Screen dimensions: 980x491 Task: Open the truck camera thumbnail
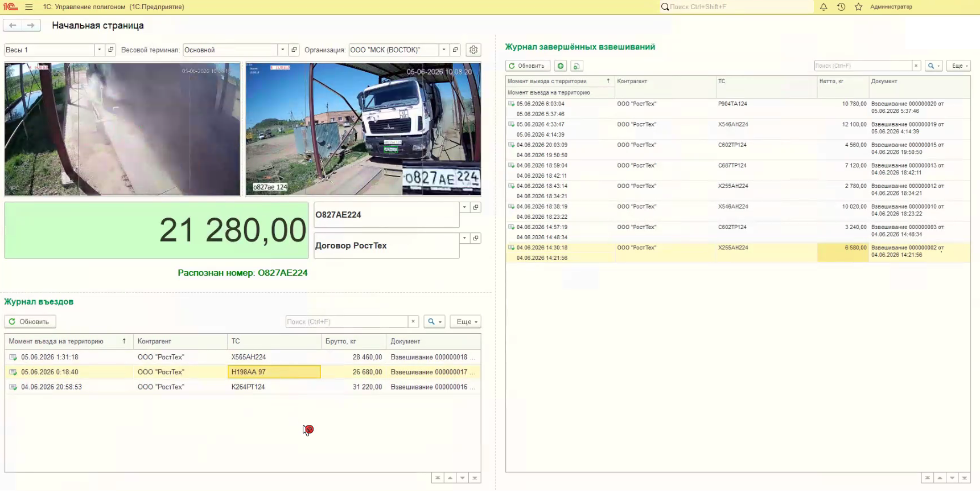[x=363, y=129]
